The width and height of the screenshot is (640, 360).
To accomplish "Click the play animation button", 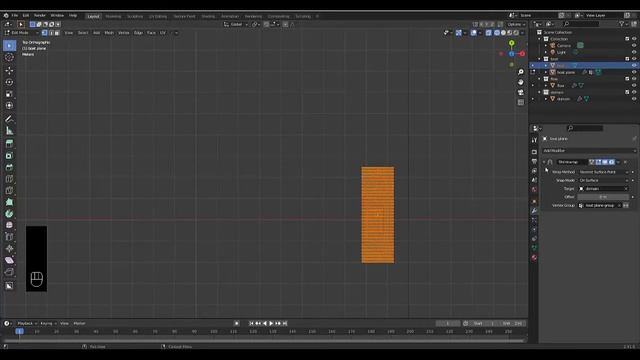I will [271, 323].
